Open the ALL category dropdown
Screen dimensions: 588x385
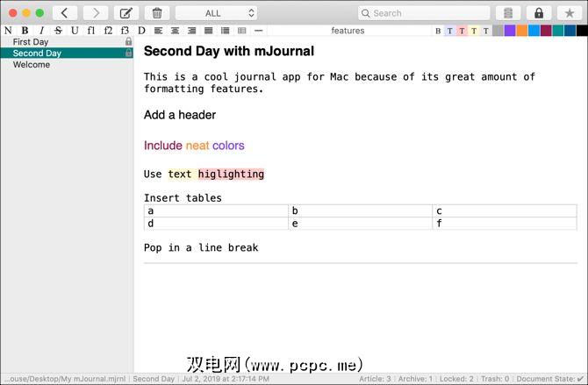tap(217, 13)
